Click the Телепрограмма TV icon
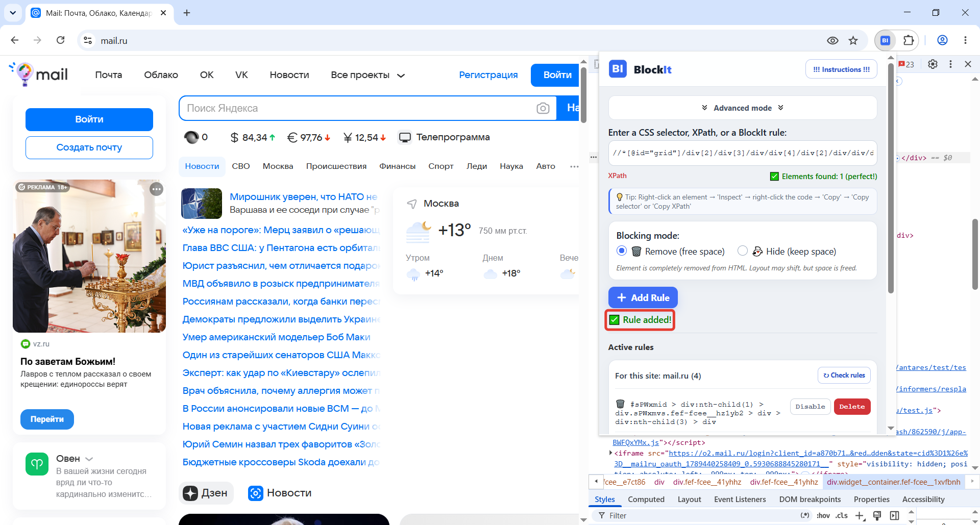 coord(405,137)
